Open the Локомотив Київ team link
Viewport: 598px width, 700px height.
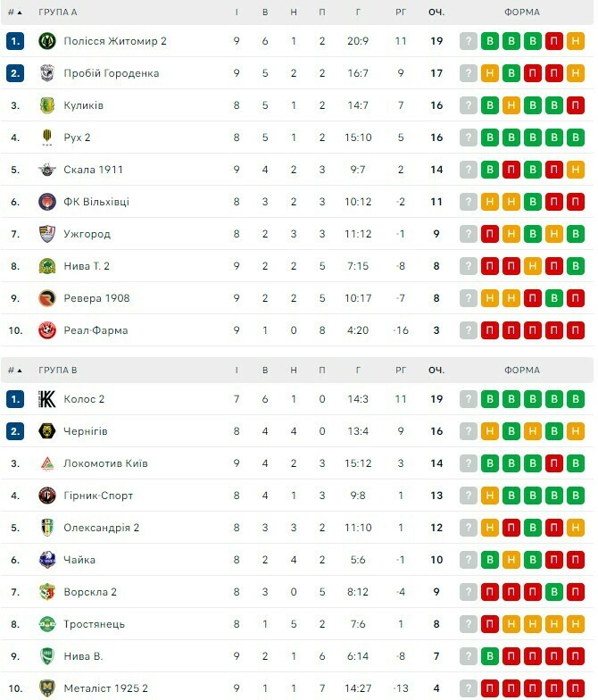(x=105, y=463)
